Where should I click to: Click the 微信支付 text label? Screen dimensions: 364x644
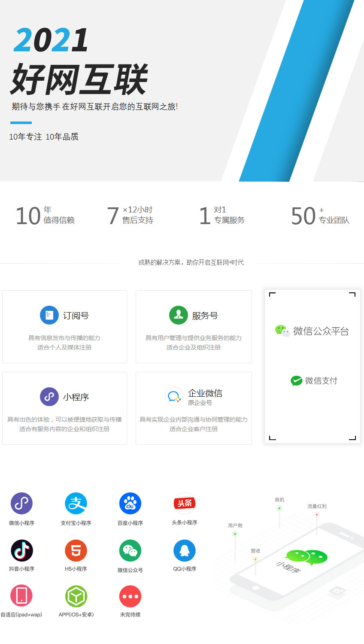pyautogui.click(x=321, y=381)
